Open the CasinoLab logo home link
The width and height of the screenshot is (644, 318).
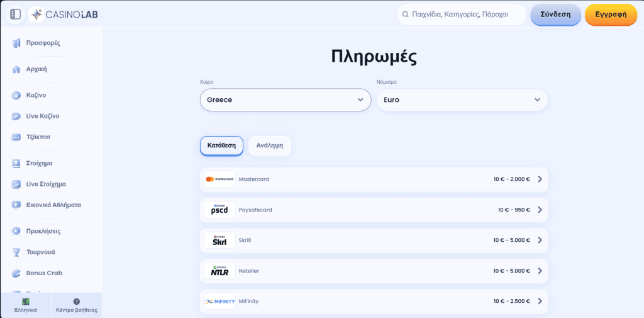[64, 15]
